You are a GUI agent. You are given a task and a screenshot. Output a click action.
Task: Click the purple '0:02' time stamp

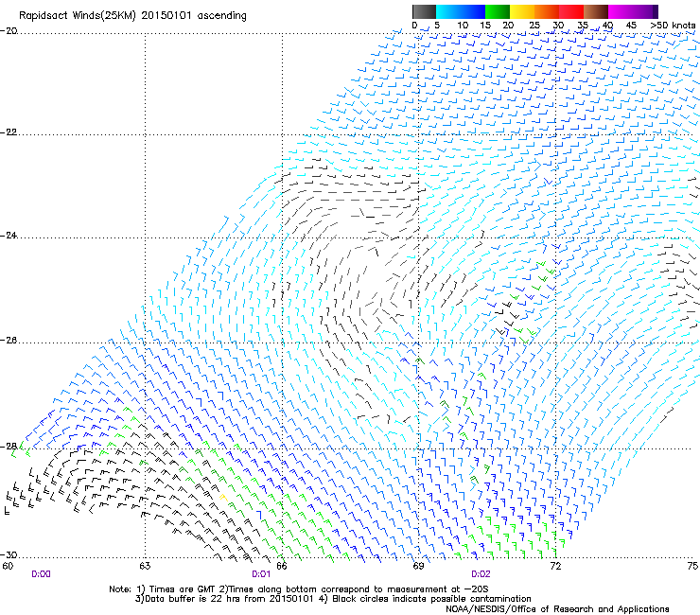(481, 574)
